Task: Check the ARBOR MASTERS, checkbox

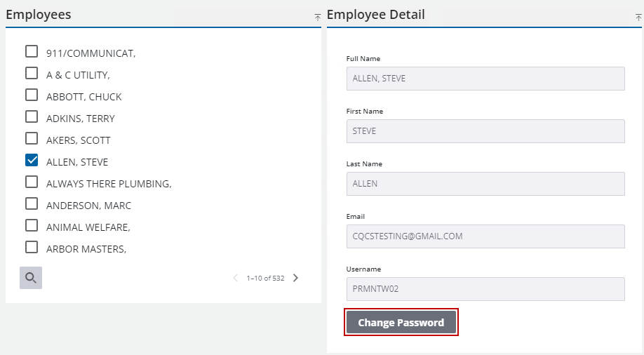Action: (x=32, y=247)
